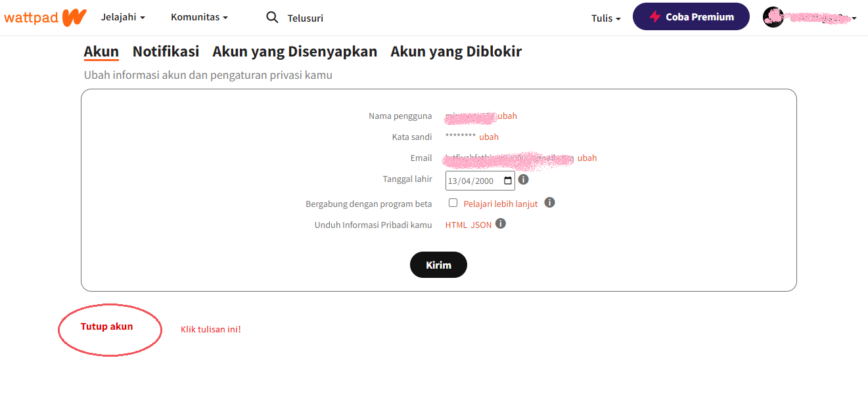Viewport: 868px width, 404px height.
Task: Click the lightning icon in Coba Premium
Action: tap(655, 17)
